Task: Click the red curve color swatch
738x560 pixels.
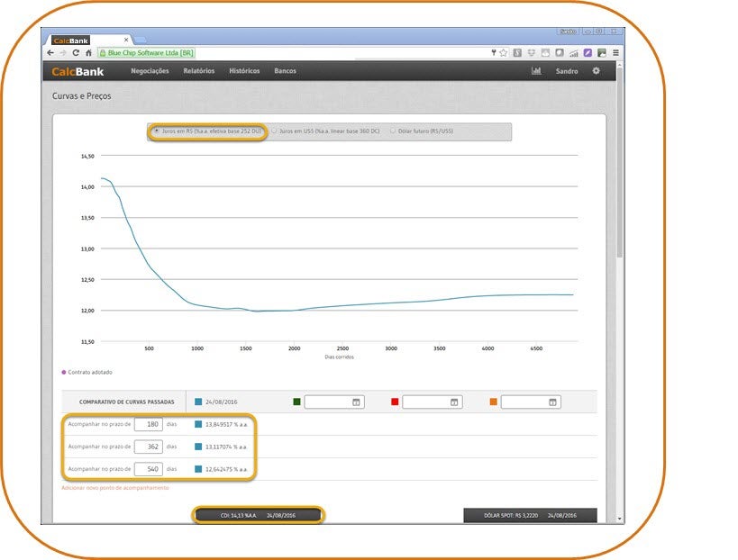Action: point(395,402)
